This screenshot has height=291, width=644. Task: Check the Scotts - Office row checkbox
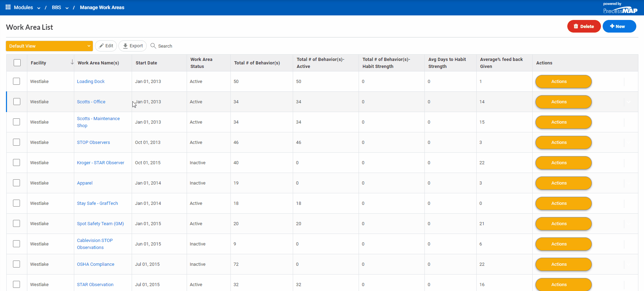[16, 102]
